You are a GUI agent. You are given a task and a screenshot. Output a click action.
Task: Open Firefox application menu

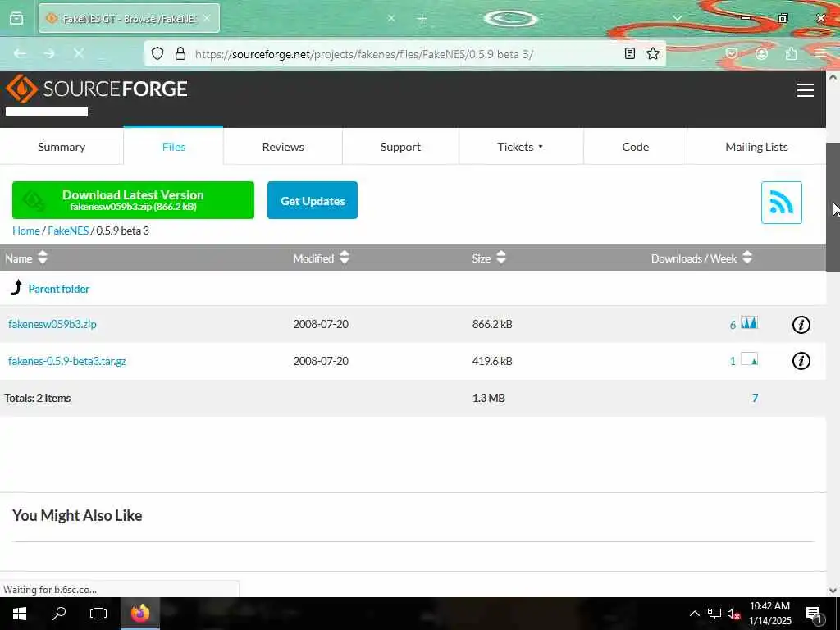click(820, 53)
